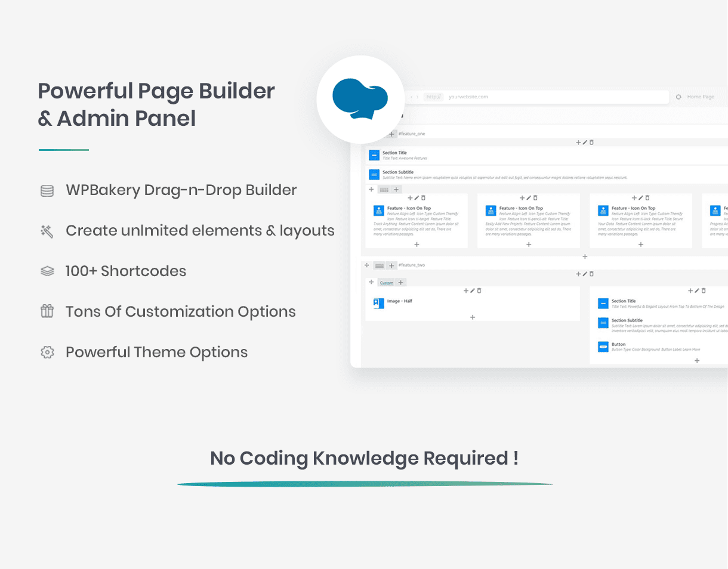The image size is (728, 569).
Task: Delete the Easily Add New Projects column
Action: pyautogui.click(x=535, y=198)
